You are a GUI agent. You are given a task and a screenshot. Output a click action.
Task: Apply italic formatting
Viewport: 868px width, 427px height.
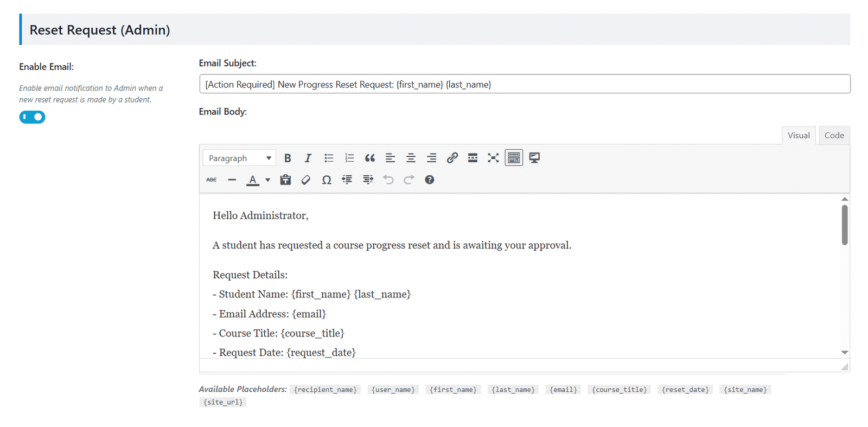(x=308, y=158)
